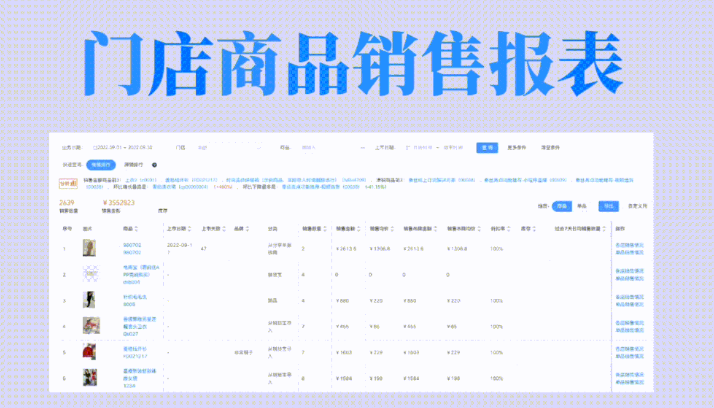Open 各店销售情况 for row 1
This screenshot has height=408, width=714.
630,245
